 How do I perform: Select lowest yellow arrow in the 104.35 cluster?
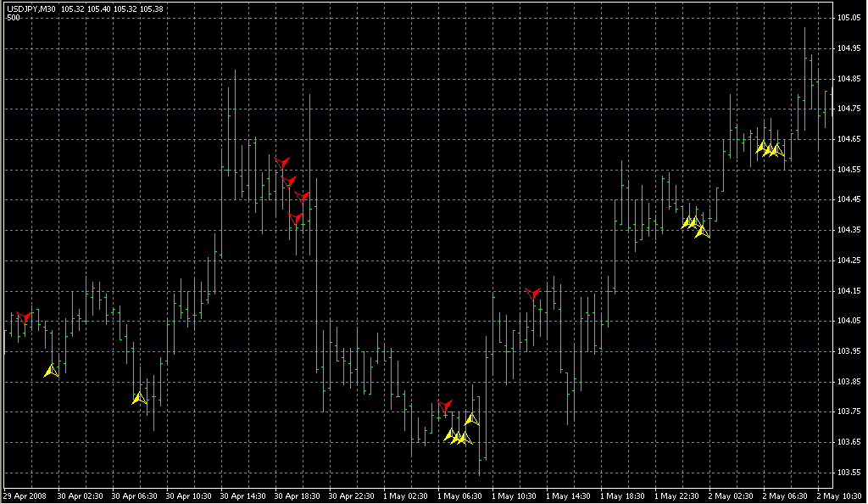(702, 232)
